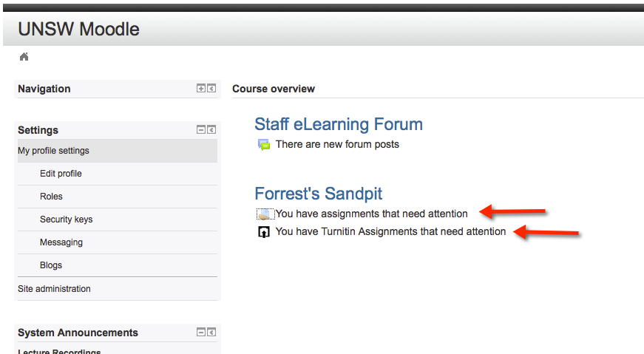The image size is (644, 354).
Task: Dock the Settings block
Action: pyautogui.click(x=211, y=130)
